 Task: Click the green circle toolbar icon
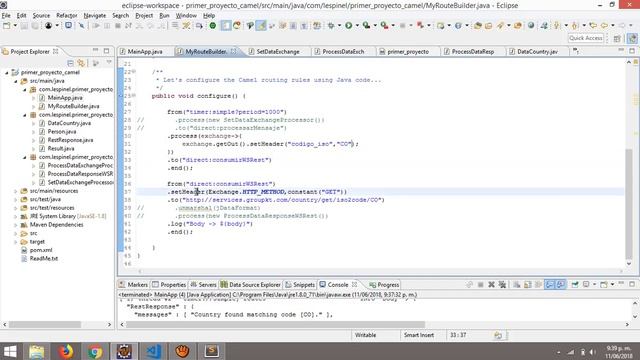click(213, 26)
